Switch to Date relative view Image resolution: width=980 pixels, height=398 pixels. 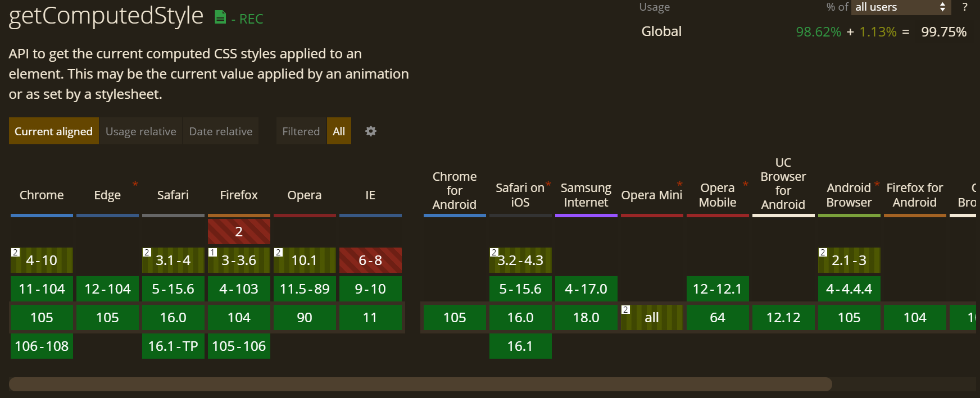click(x=221, y=131)
